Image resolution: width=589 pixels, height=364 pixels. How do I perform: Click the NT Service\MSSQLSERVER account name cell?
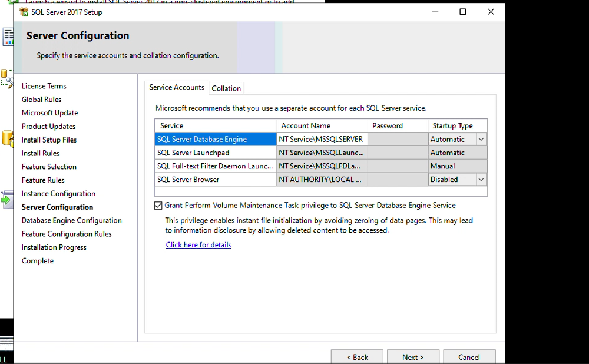click(322, 140)
